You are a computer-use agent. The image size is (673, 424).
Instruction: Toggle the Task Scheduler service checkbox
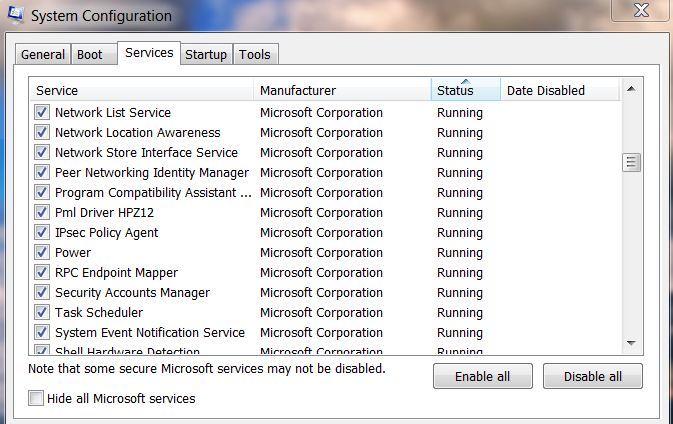(42, 313)
